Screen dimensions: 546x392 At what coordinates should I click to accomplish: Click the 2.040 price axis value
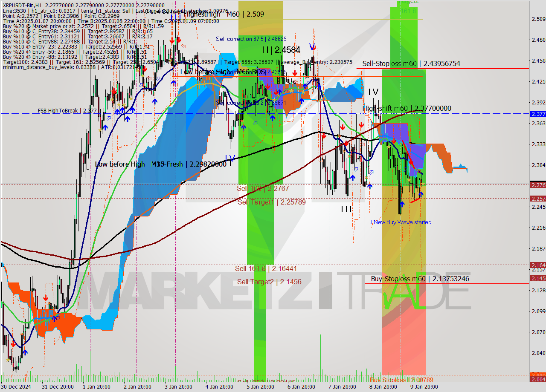[538, 353]
